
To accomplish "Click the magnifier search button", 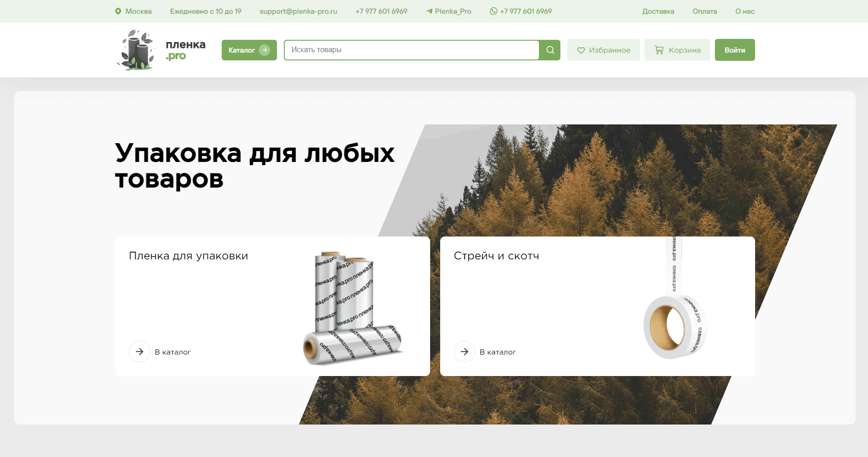I will (x=550, y=50).
